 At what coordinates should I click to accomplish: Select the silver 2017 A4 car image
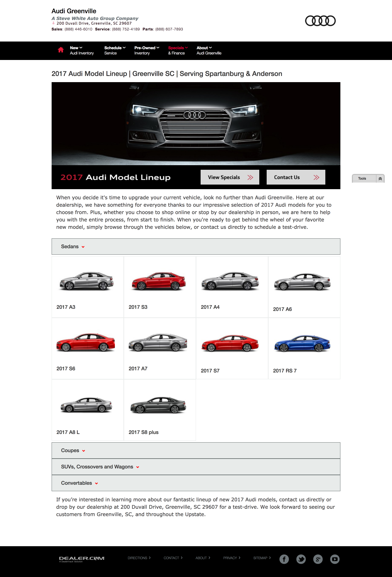coord(230,281)
